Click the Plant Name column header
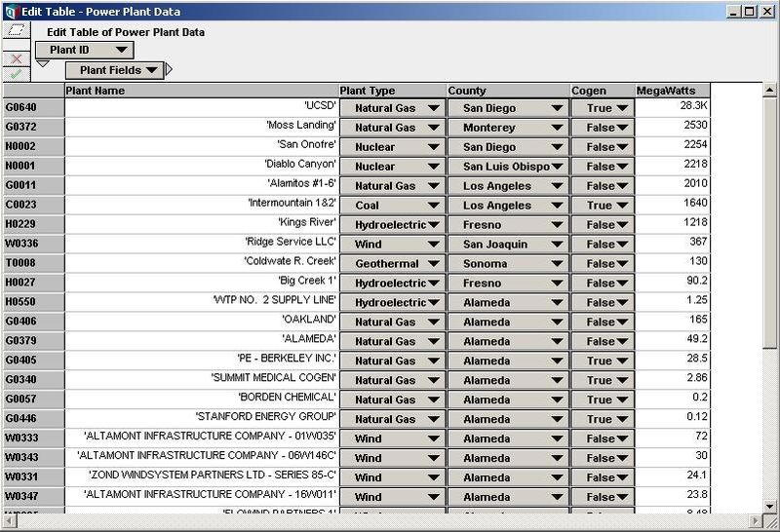This screenshot has height=532, width=780. [x=202, y=91]
